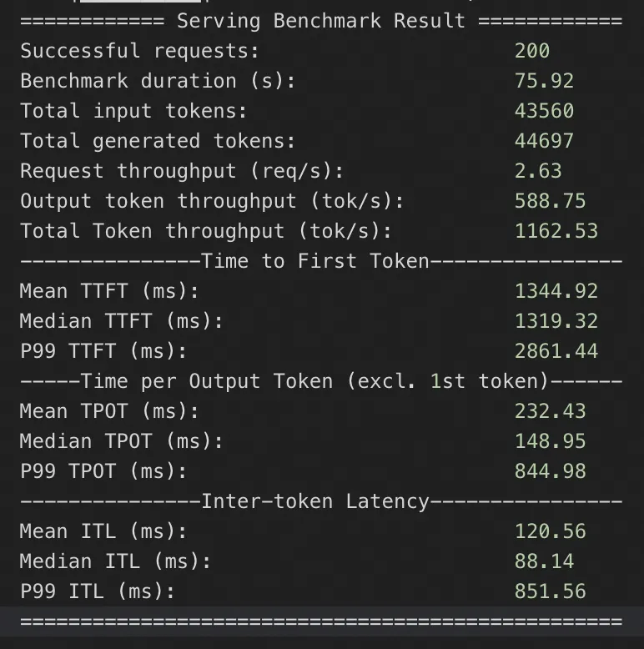Click the Serving Benchmark Result header
Screen dimensions: 644x649
coord(321,21)
